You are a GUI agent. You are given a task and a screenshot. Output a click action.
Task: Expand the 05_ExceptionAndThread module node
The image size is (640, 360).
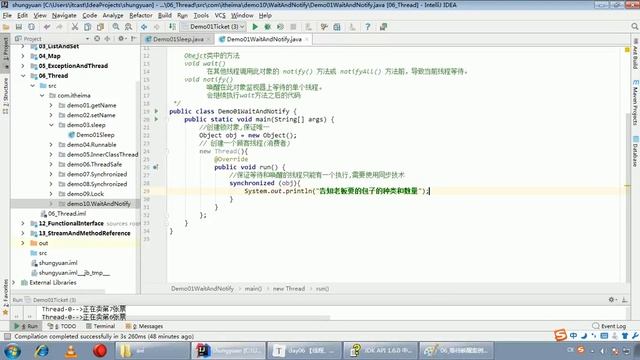point(23,66)
